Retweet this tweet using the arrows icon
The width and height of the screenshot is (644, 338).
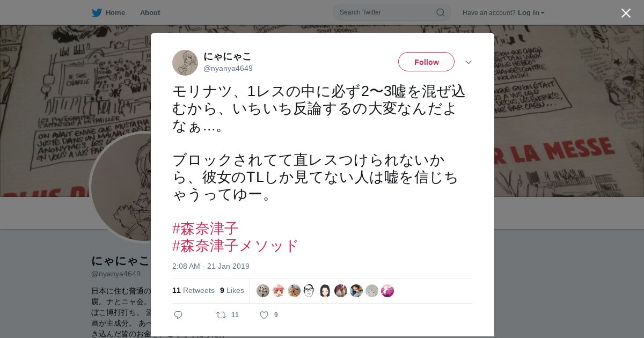click(x=221, y=315)
